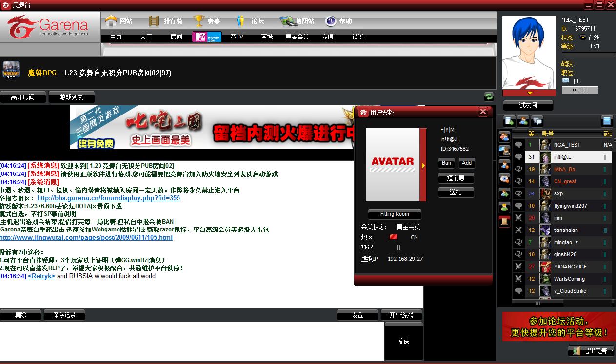Click the 离开房间 leave room button
Screen dimensions: 616x364
pyautogui.click(x=23, y=97)
